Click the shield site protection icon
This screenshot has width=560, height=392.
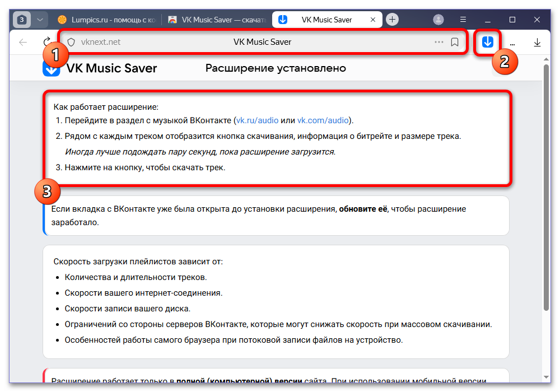tap(71, 42)
